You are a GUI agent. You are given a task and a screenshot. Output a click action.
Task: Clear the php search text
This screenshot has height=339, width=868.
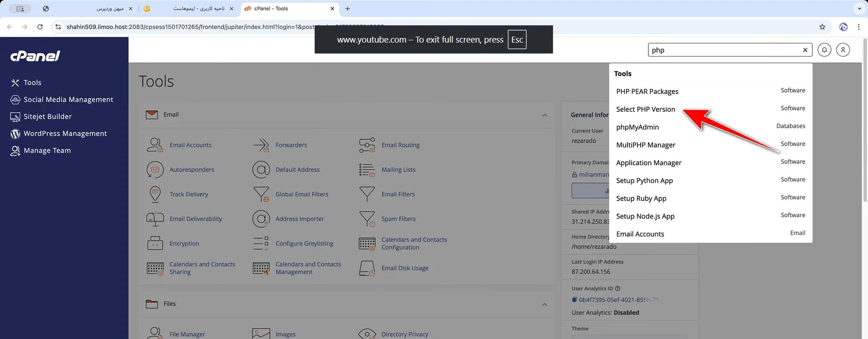(x=805, y=50)
